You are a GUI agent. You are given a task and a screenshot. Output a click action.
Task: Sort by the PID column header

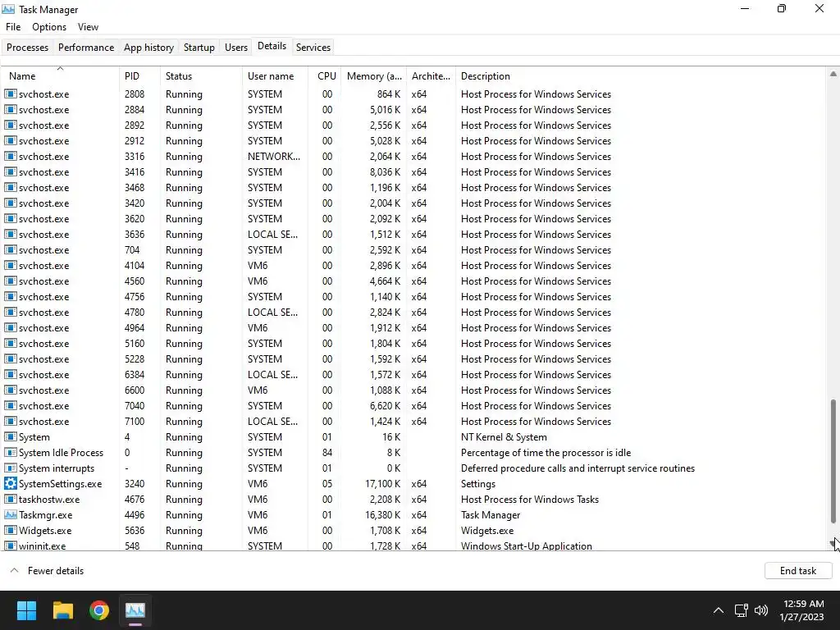(x=139, y=76)
